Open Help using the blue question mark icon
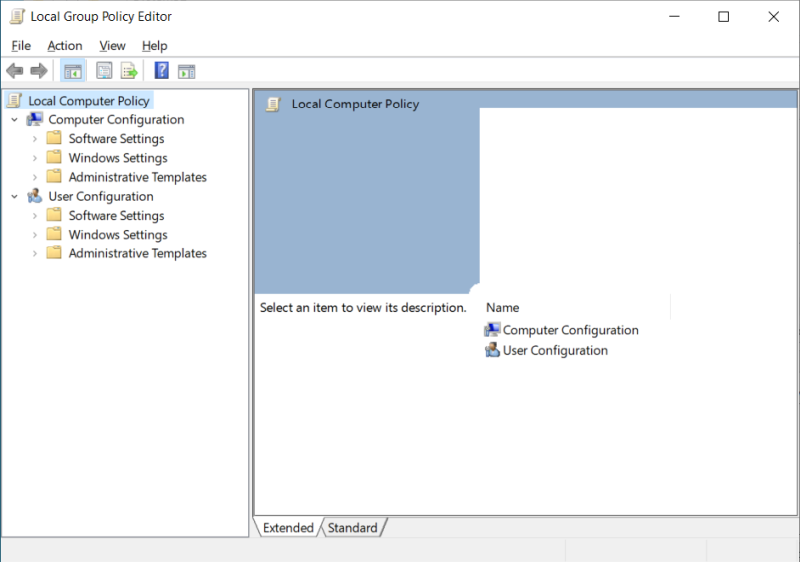The height and width of the screenshot is (562, 800). click(161, 71)
